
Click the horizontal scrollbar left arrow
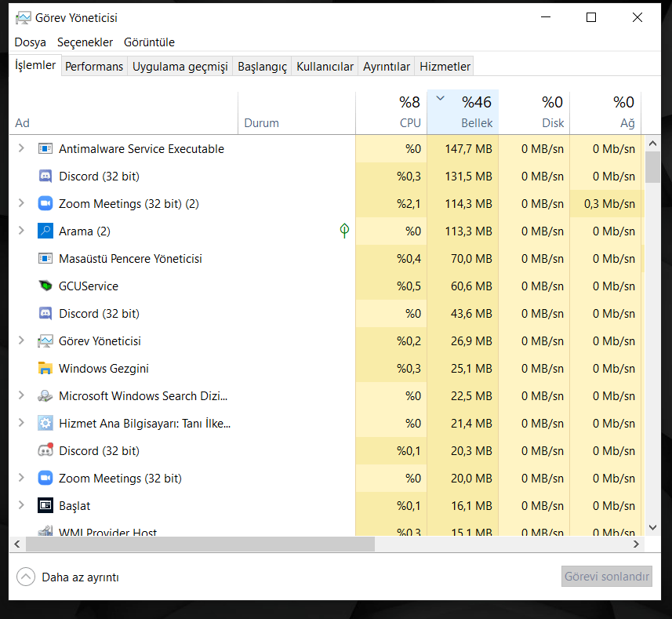pos(17,544)
